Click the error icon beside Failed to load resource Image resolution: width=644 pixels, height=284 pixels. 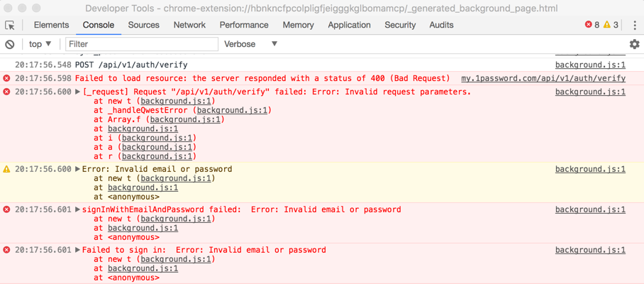(6, 78)
